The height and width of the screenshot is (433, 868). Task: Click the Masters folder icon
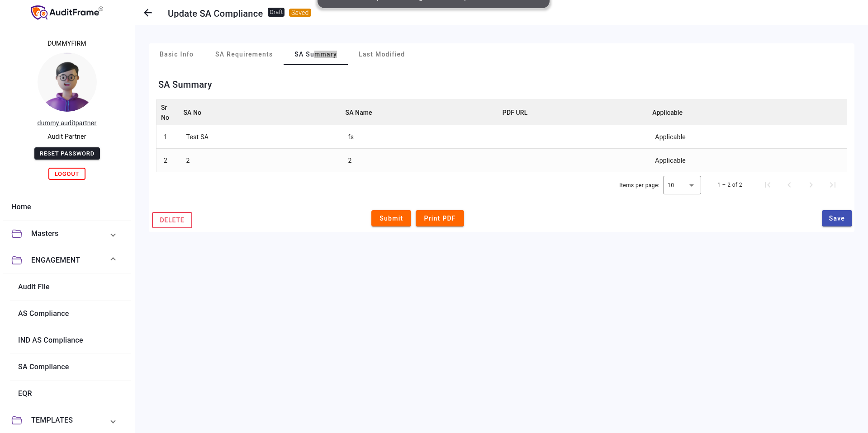click(17, 234)
